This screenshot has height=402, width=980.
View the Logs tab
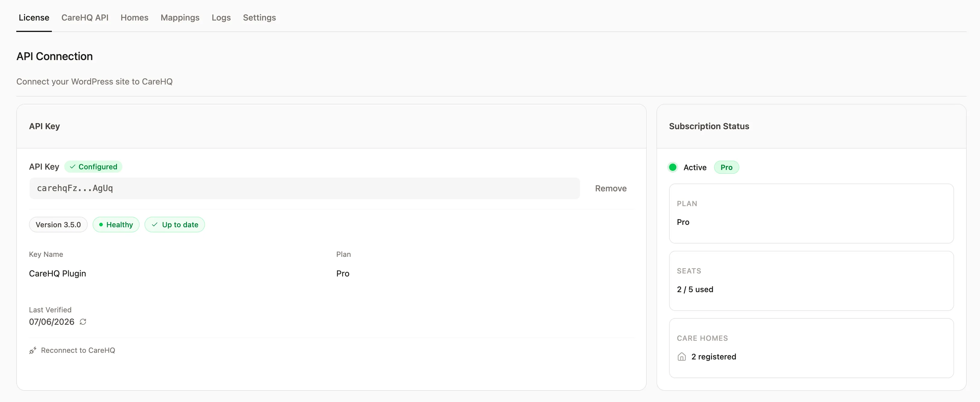(x=221, y=18)
